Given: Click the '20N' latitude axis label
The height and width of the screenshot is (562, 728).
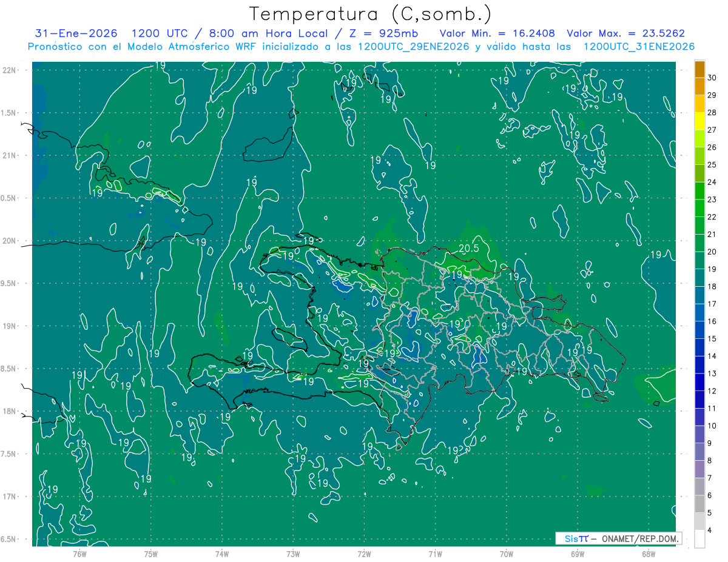Looking at the screenshot, I should [9, 241].
